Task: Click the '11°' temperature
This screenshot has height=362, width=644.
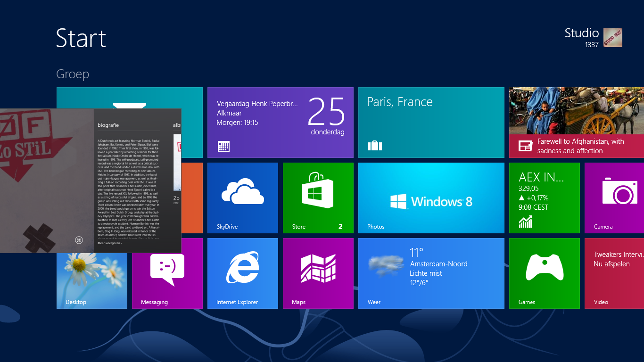Action: pyautogui.click(x=417, y=253)
